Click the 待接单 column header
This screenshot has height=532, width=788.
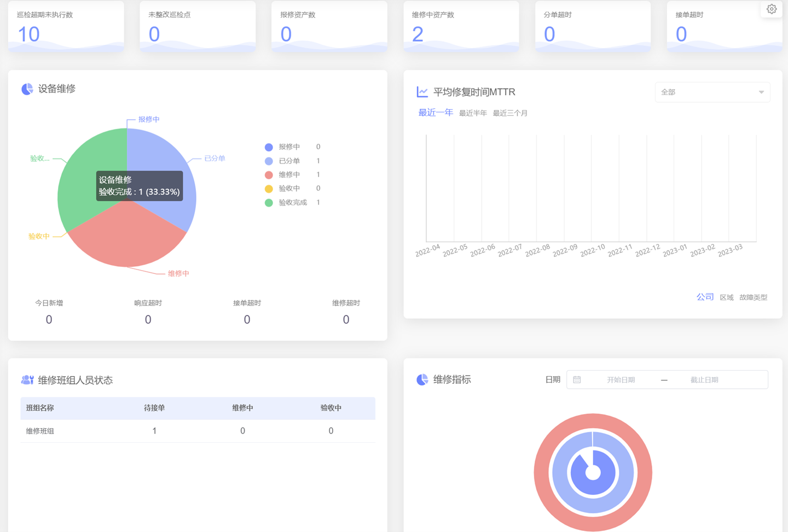[154, 408]
